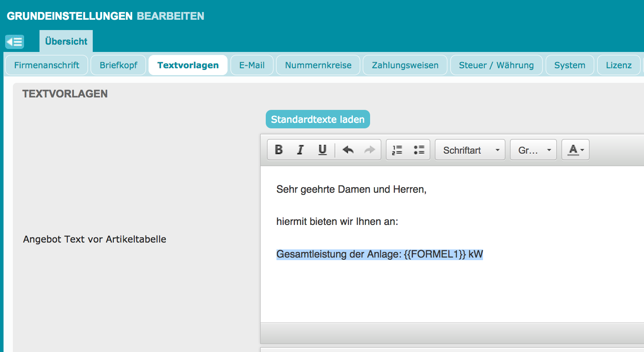
Task: Toggle bold formatting in editor toolbar
Action: point(279,150)
